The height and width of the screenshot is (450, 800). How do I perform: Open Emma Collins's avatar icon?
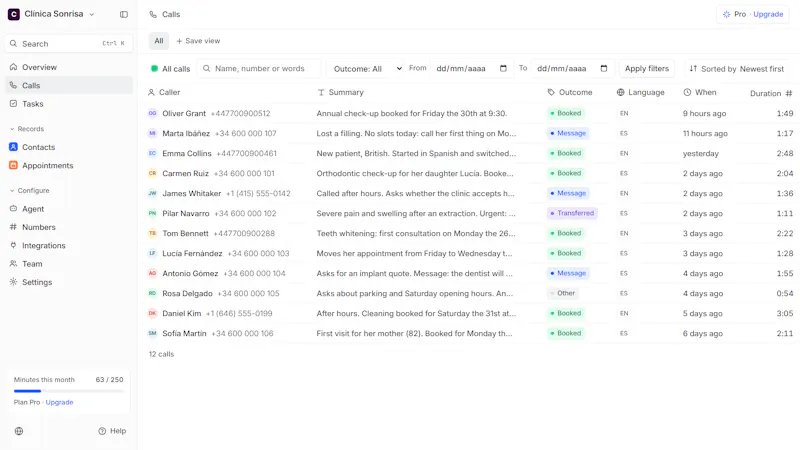pos(153,153)
